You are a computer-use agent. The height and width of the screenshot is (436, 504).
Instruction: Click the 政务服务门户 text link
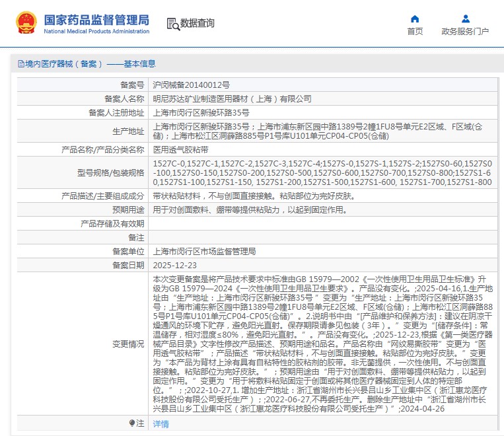pos(465,32)
